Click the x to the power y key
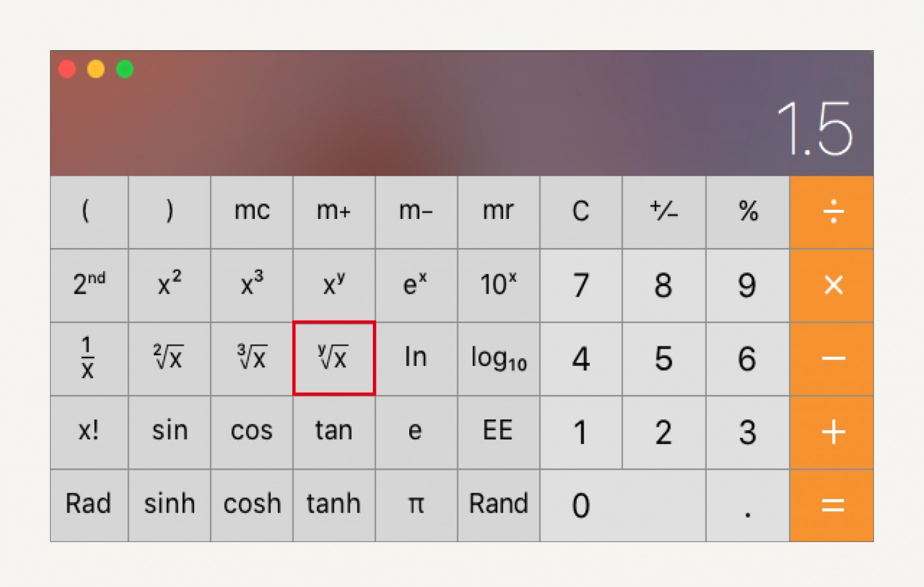924x587 pixels. coord(334,286)
